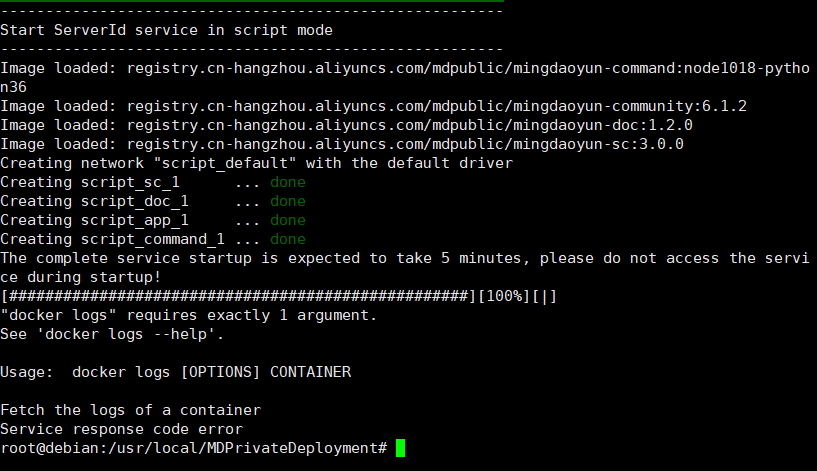This screenshot has width=817, height=471.
Task: Click the "expected to take 5 minutes" notice
Action: [x=400, y=258]
